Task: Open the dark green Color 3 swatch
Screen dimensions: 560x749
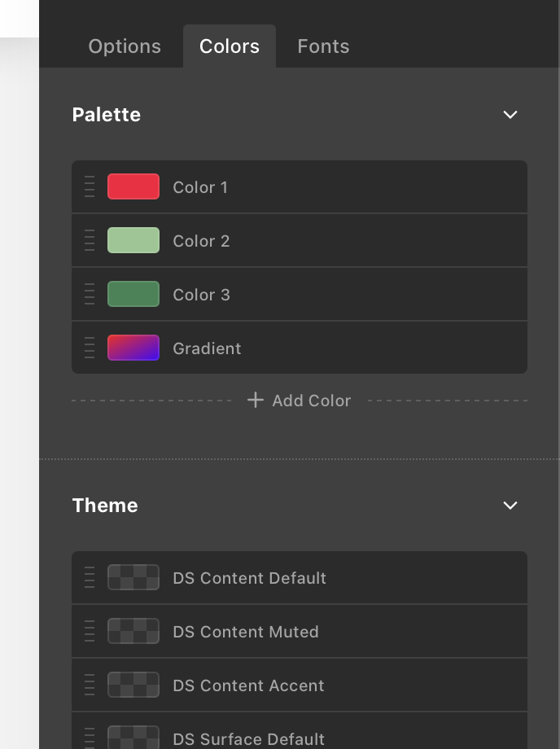Action: [133, 295]
